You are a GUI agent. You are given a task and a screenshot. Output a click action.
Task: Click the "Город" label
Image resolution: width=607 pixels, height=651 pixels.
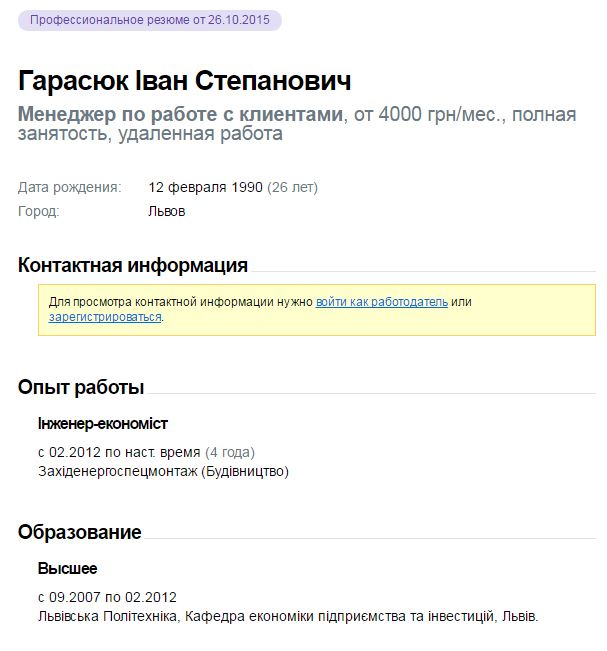[39, 211]
